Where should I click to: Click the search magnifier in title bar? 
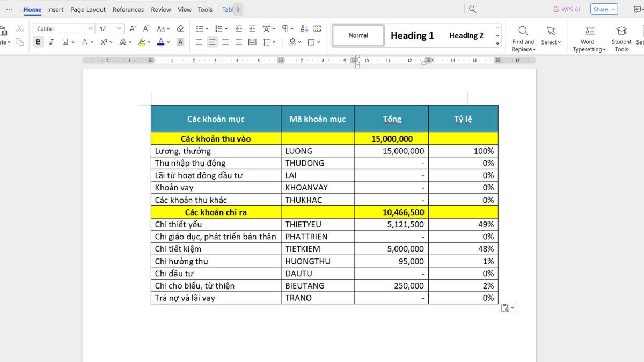(x=473, y=9)
